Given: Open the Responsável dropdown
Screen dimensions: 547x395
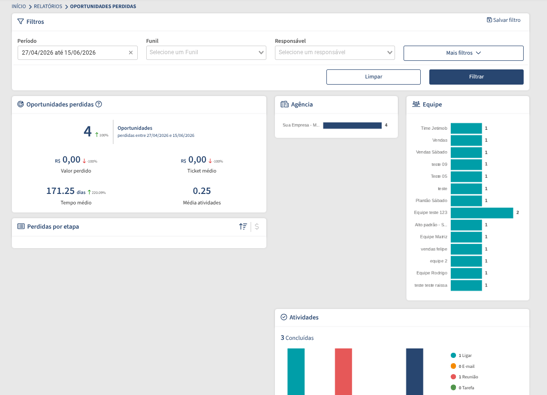Looking at the screenshot, I should click(335, 53).
